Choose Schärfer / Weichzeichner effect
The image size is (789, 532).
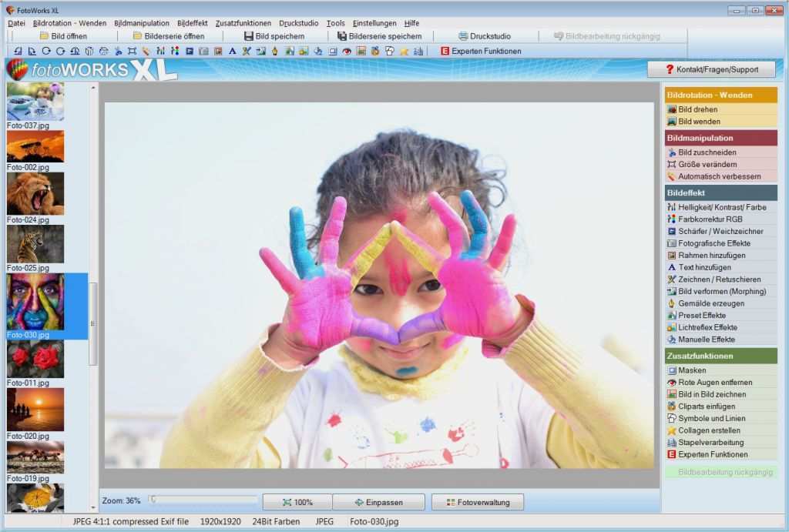720,231
